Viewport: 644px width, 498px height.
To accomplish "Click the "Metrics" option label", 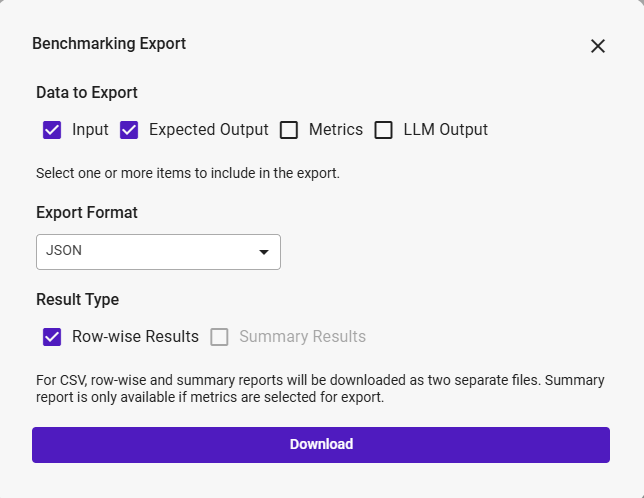I will click(x=335, y=130).
